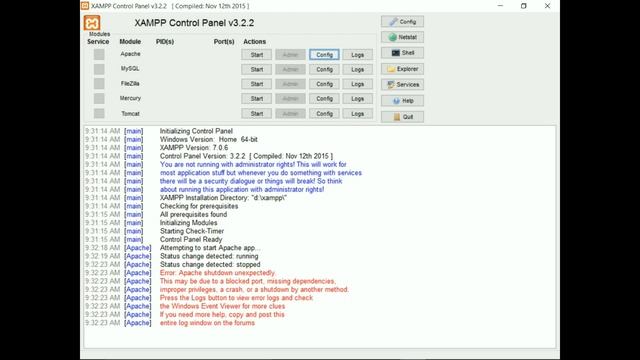The width and height of the screenshot is (640, 360).
Task: Click "Press the Logs button" red log line
Action: [x=236, y=298]
